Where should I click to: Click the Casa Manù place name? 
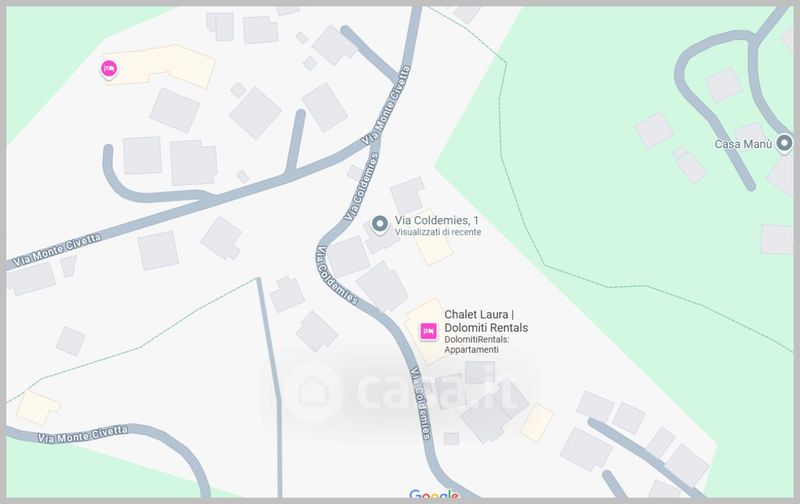click(x=743, y=144)
